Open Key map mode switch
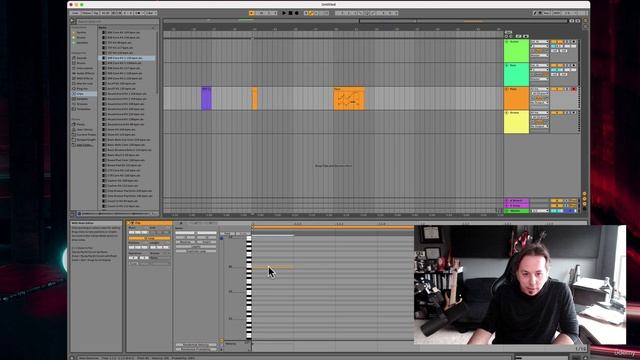 [547, 13]
